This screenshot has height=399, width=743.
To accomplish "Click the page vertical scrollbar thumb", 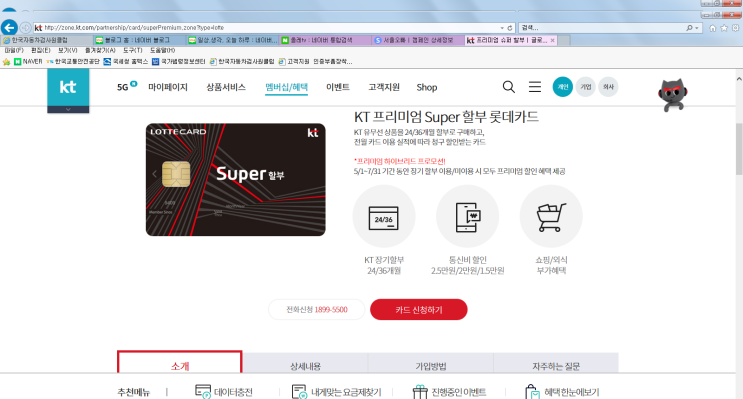I will click(739, 149).
